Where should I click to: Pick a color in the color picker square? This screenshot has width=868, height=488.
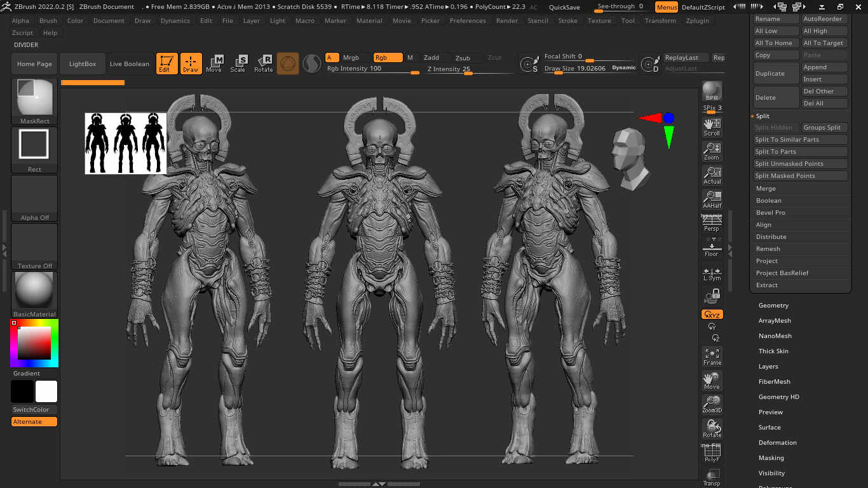pyautogui.click(x=34, y=343)
